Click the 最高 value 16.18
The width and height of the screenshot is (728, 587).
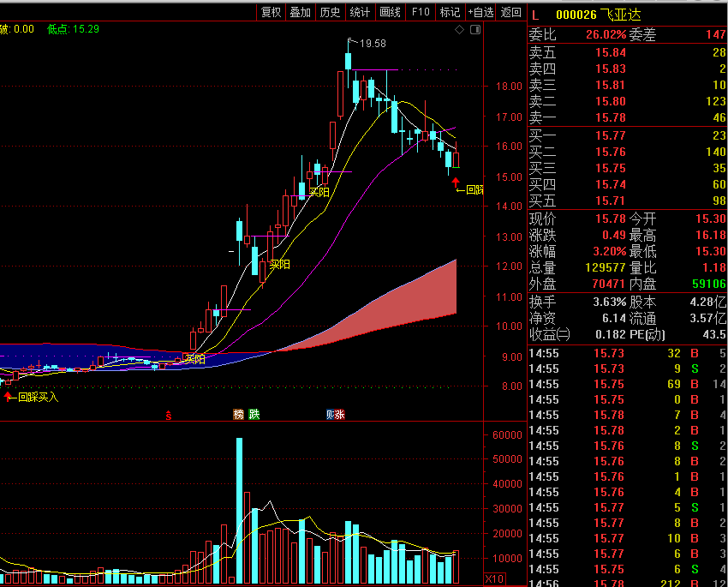(711, 235)
